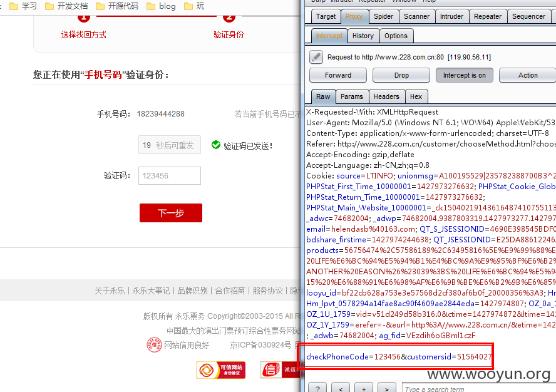Open the Spider tab
Image resolution: width=556 pixels, height=392 pixels.
coord(383,17)
